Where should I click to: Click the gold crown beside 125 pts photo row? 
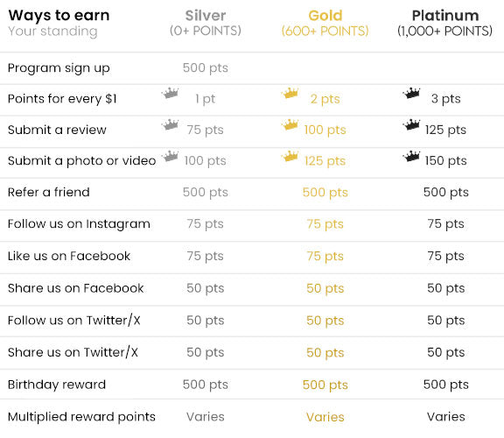290,156
